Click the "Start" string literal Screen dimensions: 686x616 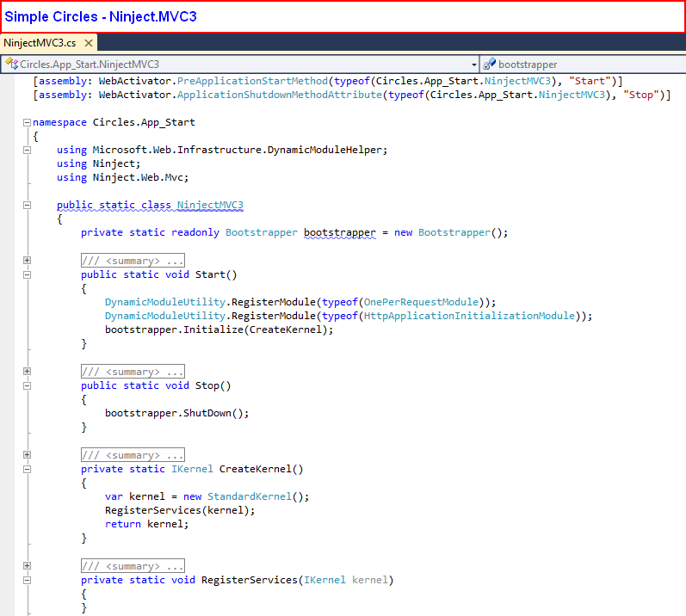pyautogui.click(x=590, y=81)
